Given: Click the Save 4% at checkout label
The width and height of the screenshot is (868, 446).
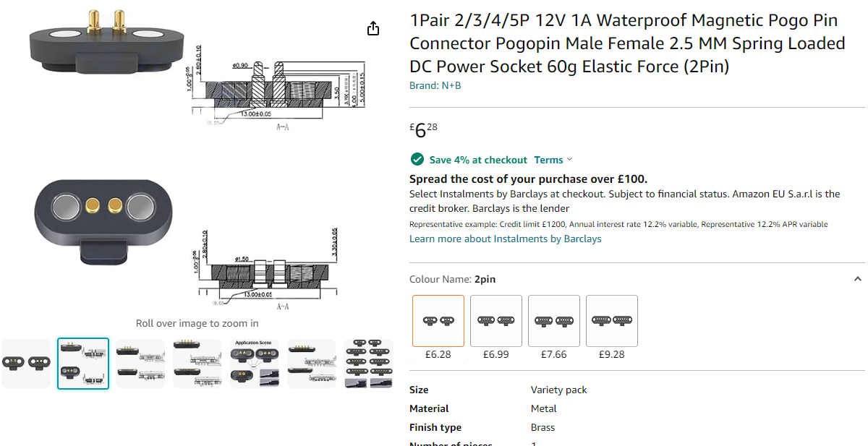Looking at the screenshot, I should tap(478, 160).
